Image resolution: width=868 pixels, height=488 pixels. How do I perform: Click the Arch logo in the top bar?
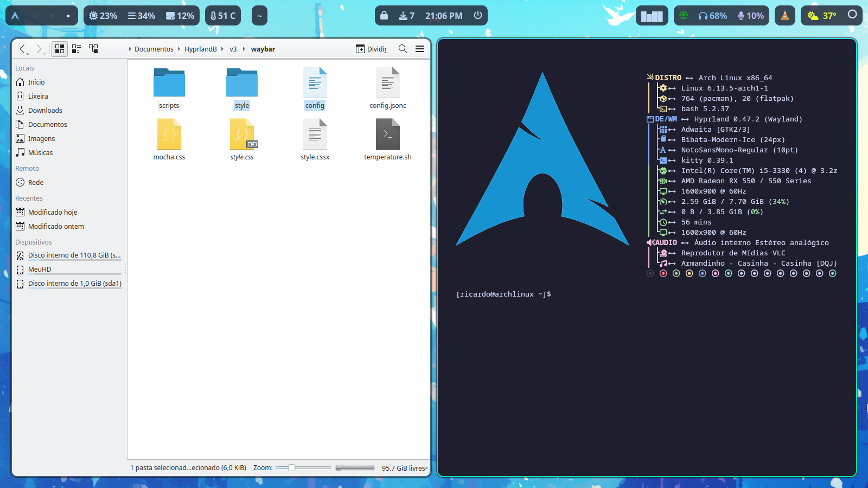pos(15,15)
